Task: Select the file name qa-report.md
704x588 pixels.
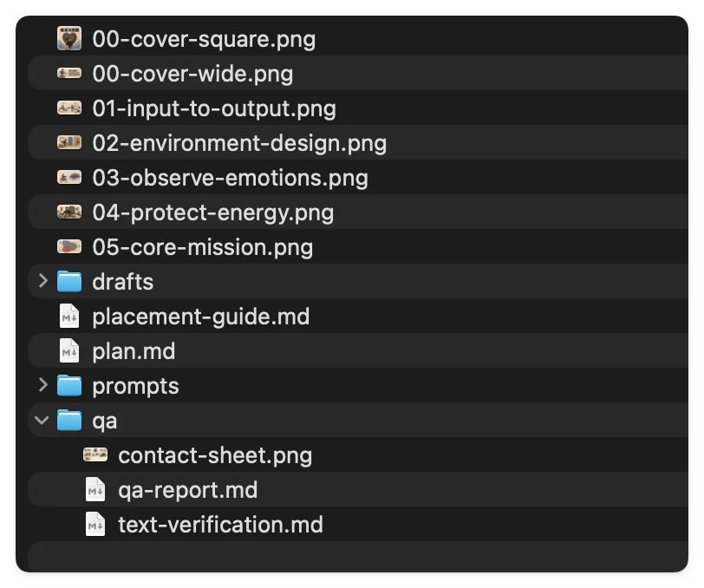Action: [x=187, y=490]
